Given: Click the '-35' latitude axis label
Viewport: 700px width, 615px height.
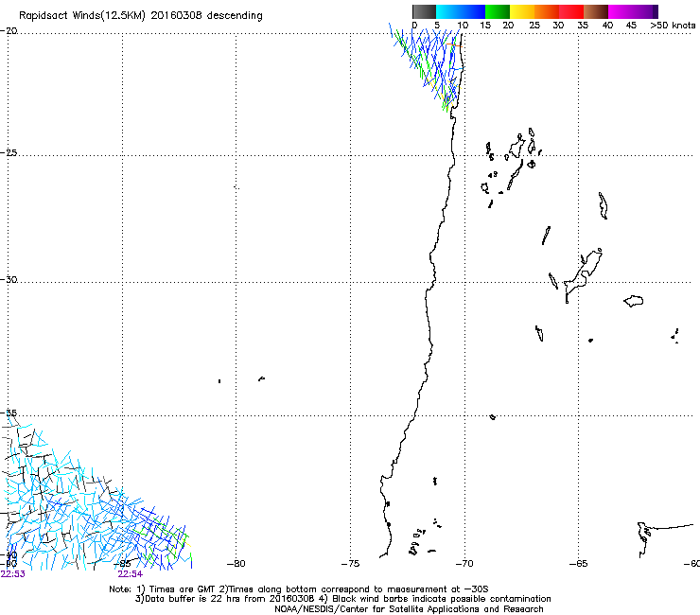Looking at the screenshot, I should 9,413.
